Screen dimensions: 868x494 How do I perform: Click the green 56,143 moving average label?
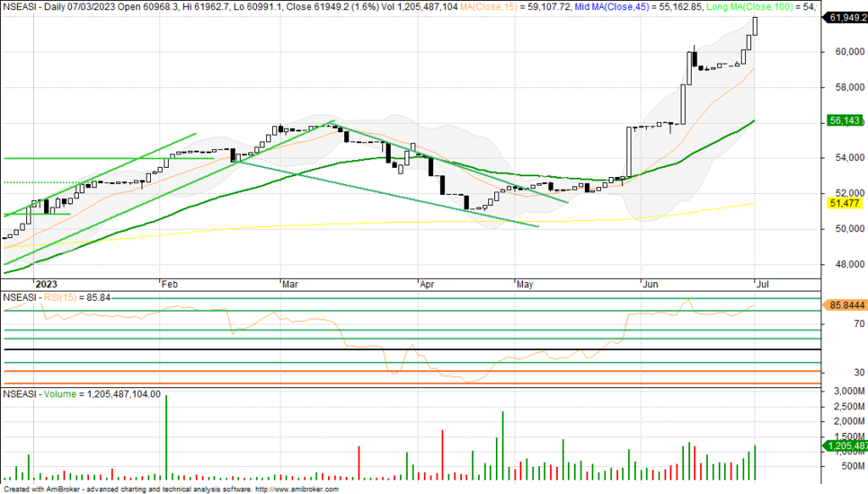[x=844, y=122]
